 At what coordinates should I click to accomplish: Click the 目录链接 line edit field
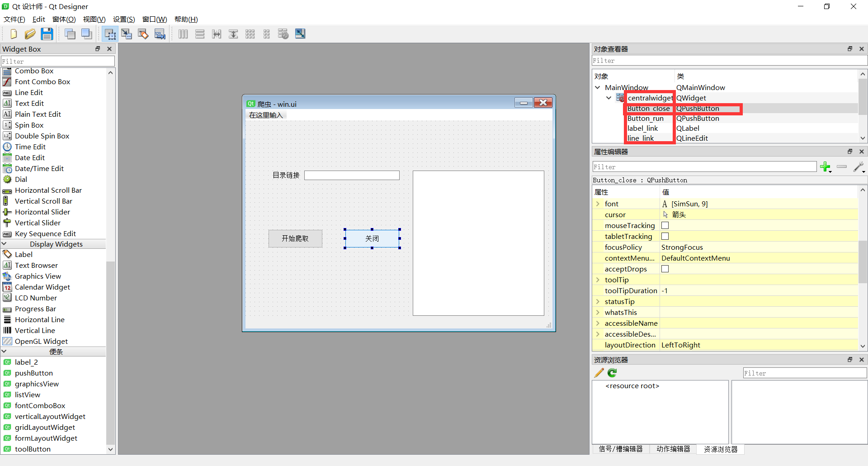(x=352, y=175)
